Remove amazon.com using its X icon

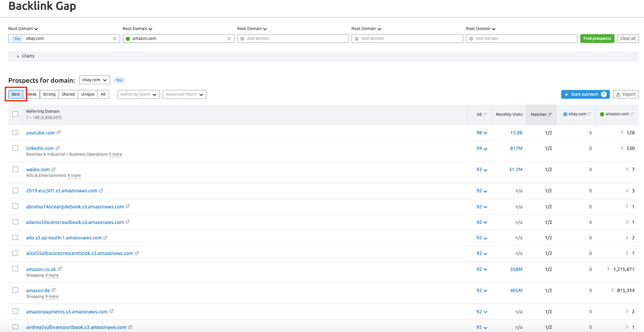[x=229, y=39]
